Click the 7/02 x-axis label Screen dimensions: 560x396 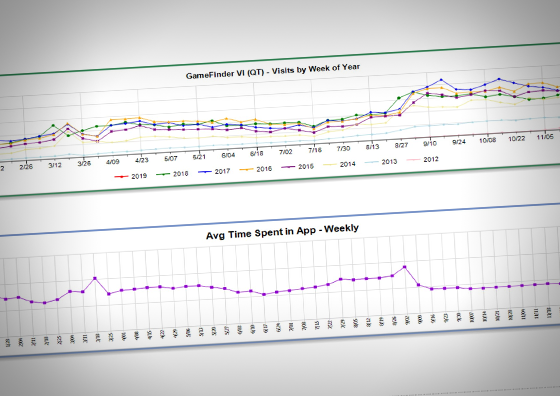(x=286, y=152)
